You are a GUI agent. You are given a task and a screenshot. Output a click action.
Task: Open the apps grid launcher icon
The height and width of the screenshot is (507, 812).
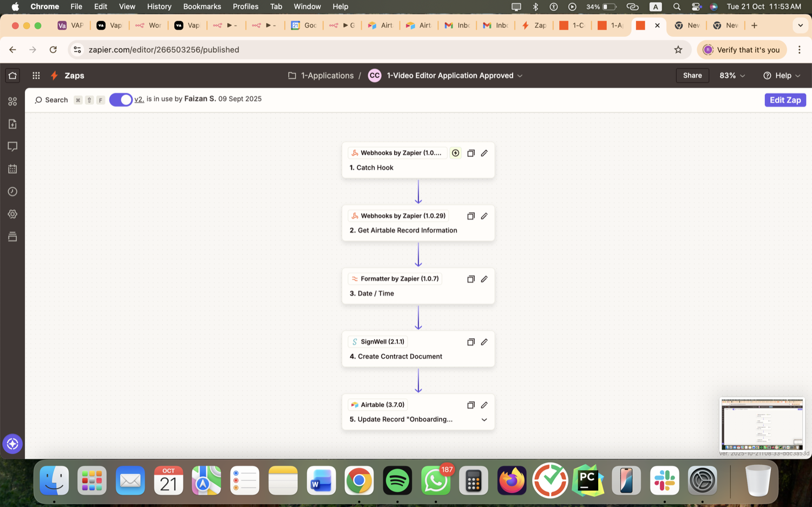point(36,76)
